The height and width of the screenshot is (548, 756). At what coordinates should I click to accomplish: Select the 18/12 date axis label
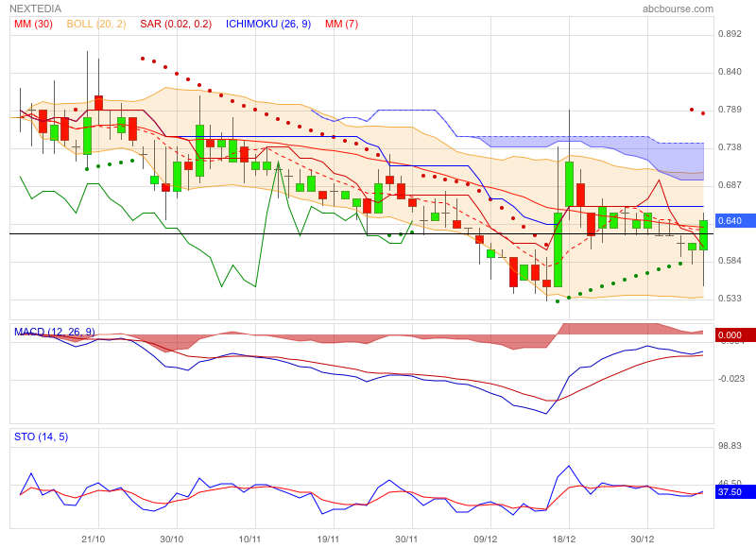coord(563,539)
